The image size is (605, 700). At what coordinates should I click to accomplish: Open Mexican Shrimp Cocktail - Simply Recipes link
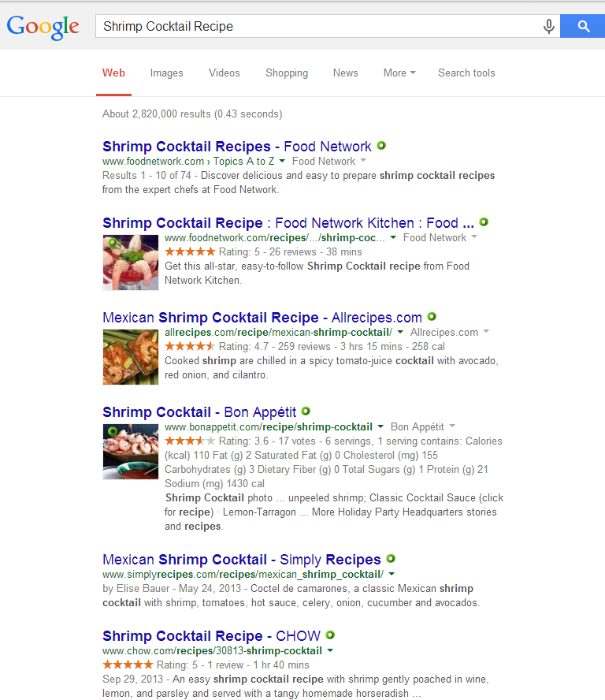tap(242, 560)
